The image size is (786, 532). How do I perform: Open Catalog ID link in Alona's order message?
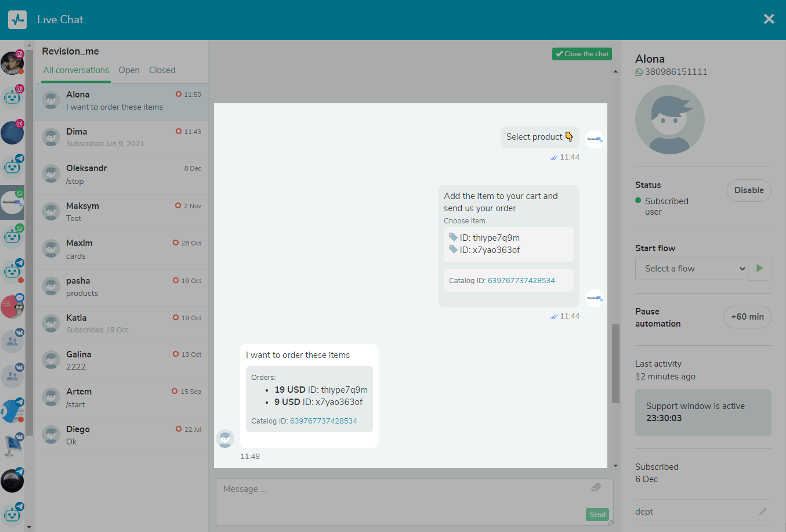(324, 421)
